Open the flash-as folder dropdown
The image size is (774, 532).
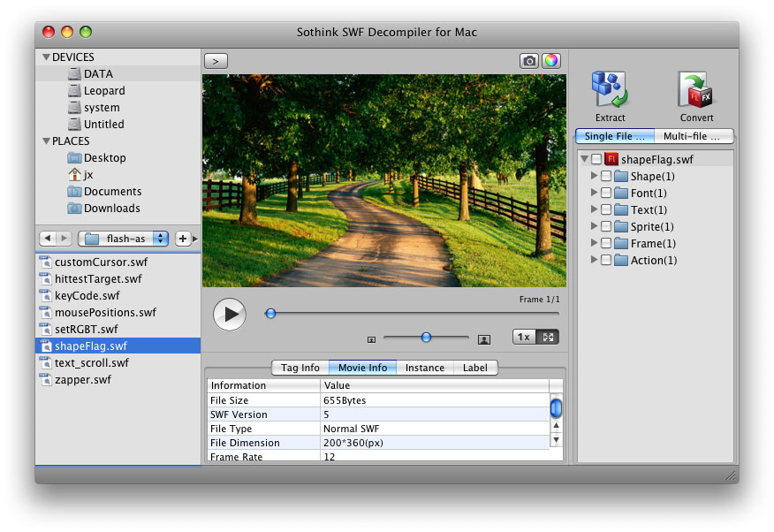point(124,239)
